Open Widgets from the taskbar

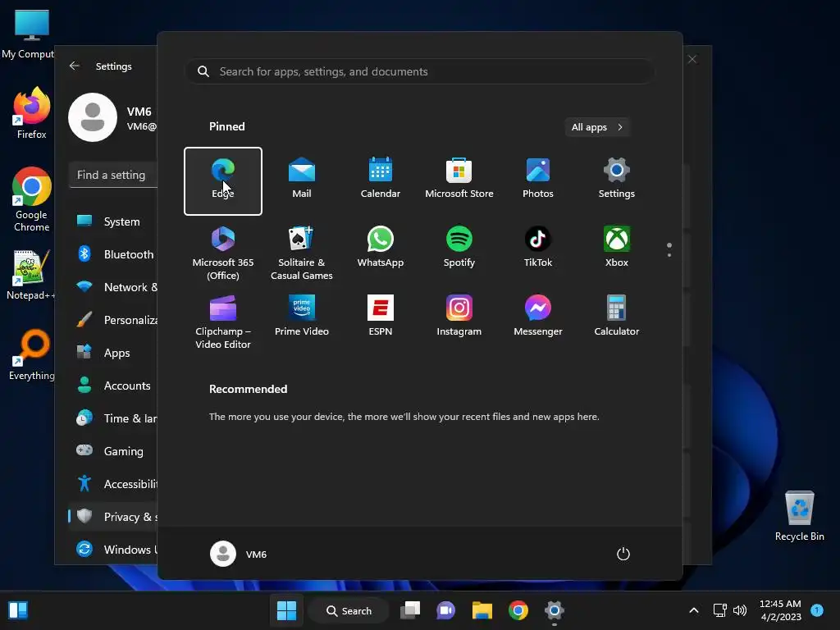tap(18, 610)
